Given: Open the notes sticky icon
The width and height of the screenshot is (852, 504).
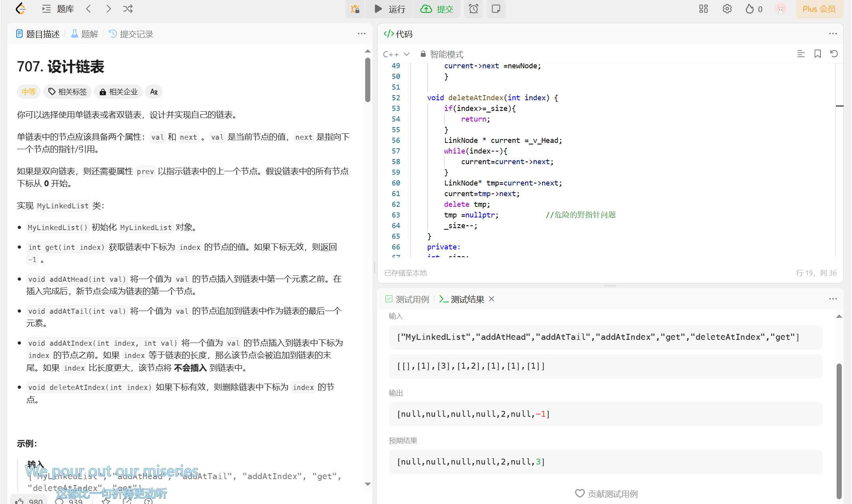Looking at the screenshot, I should click(x=496, y=9).
